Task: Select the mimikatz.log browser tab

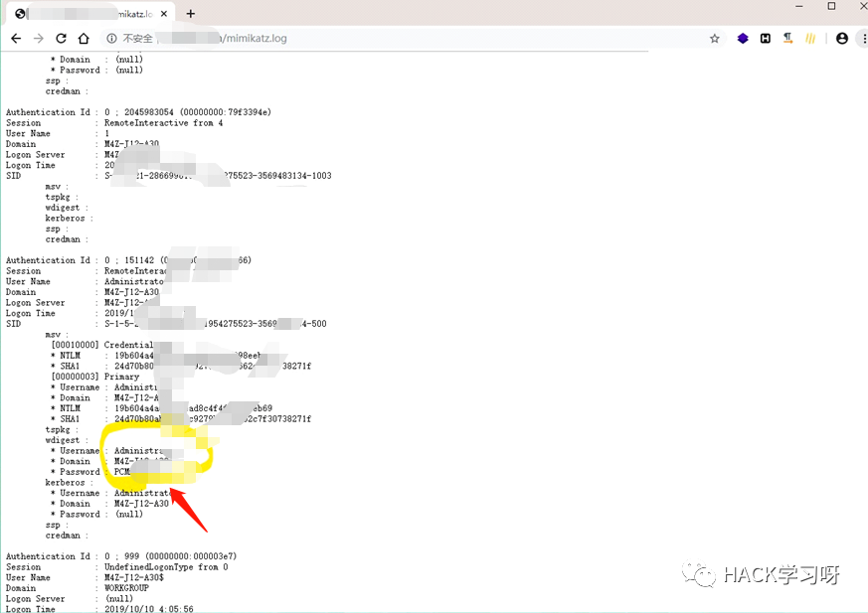Action: [x=90, y=14]
